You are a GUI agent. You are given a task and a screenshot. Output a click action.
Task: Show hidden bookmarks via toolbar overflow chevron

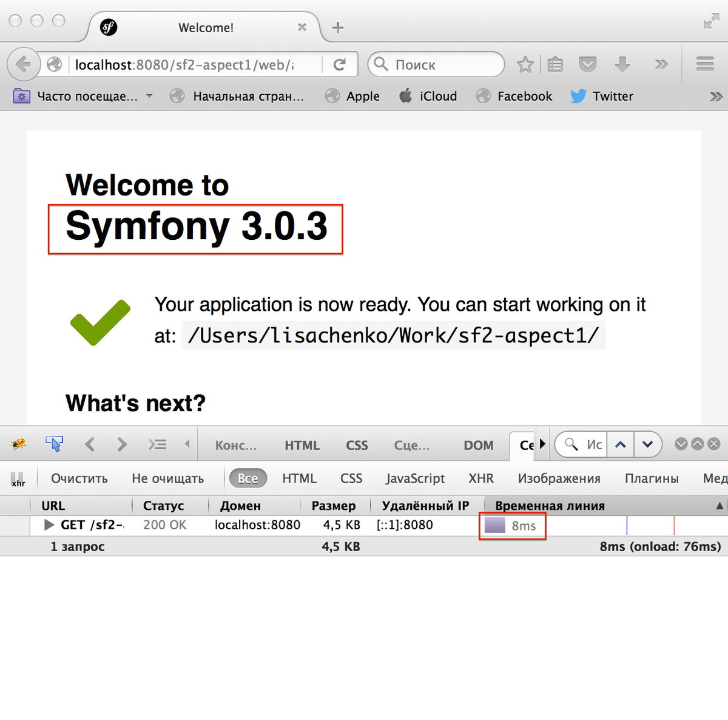tap(716, 96)
